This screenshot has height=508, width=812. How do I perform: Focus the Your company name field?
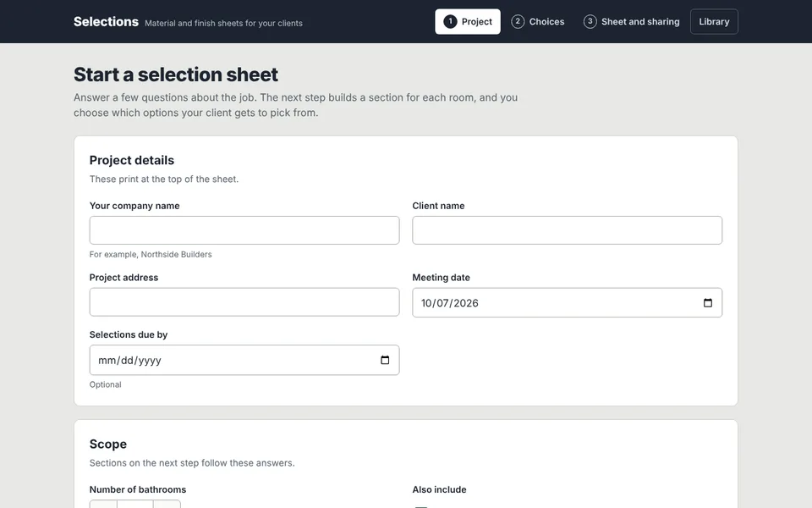click(x=244, y=230)
